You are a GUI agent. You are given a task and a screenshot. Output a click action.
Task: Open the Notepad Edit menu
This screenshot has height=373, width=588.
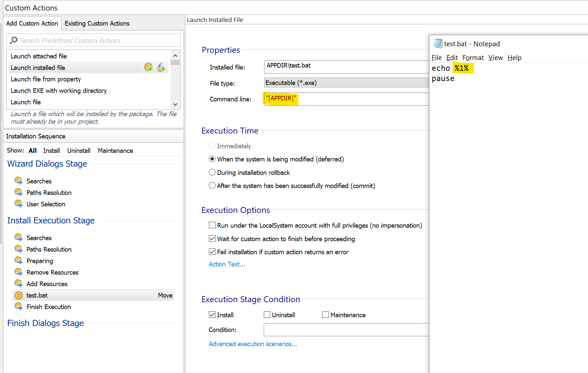452,58
